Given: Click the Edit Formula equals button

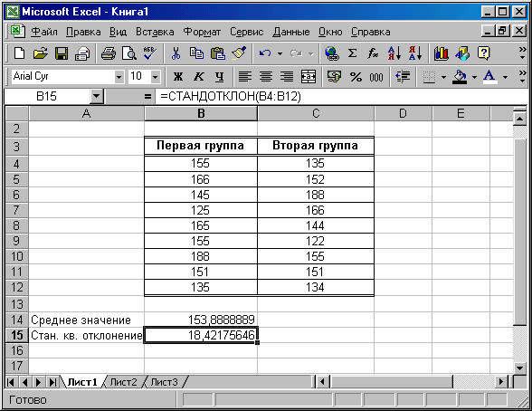Looking at the screenshot, I should pos(147,97).
